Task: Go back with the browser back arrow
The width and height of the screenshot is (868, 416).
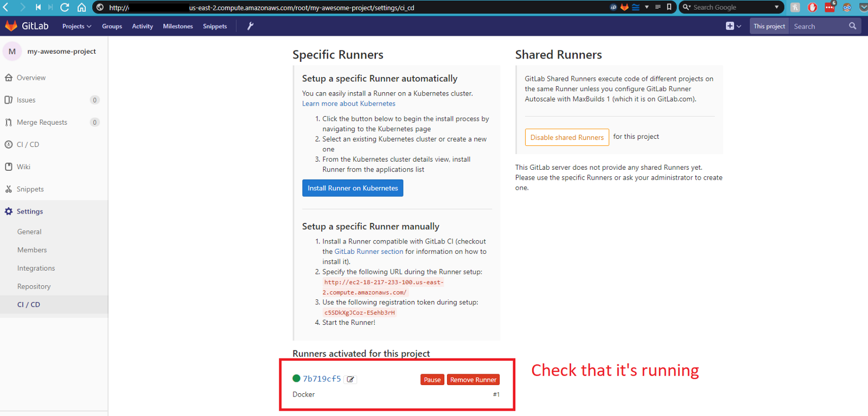Action: (x=6, y=7)
